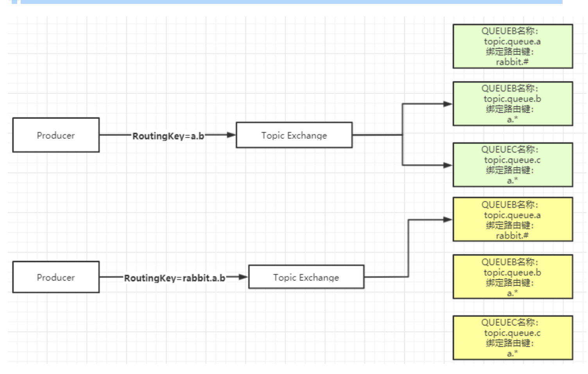The height and width of the screenshot is (374, 588).
Task: Click Topic Exchange box receiving RoutingKey=a.b
Action: pos(294,135)
